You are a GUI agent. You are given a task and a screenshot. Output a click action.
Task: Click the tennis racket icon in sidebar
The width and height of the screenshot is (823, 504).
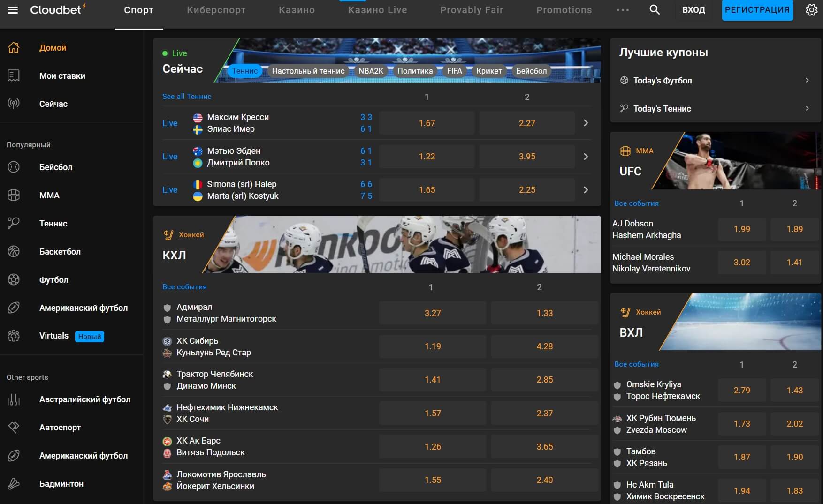(x=14, y=223)
